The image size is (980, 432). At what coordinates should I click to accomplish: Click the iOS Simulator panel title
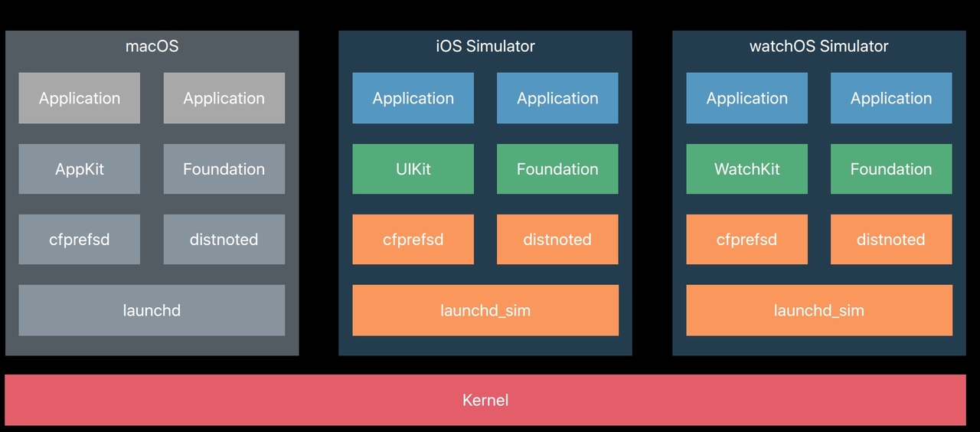tap(485, 46)
